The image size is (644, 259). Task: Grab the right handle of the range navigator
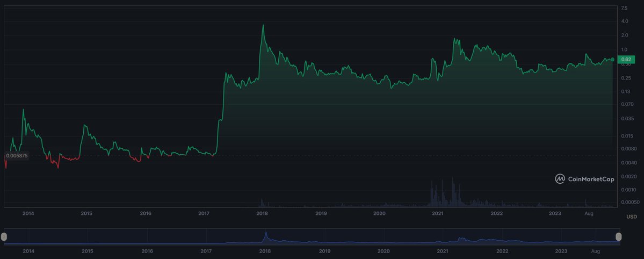pyautogui.click(x=618, y=237)
